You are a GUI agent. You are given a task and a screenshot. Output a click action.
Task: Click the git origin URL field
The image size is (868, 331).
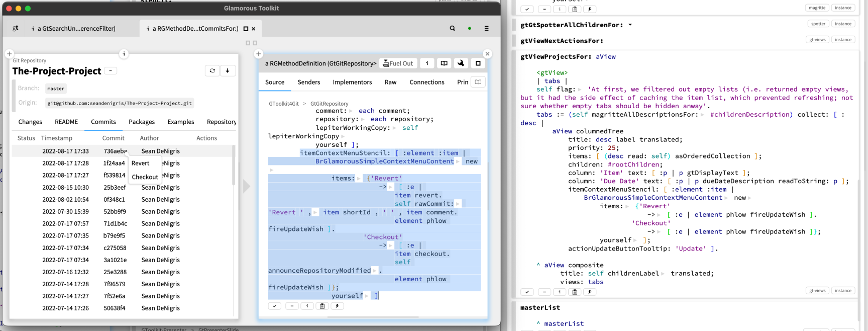(x=120, y=103)
